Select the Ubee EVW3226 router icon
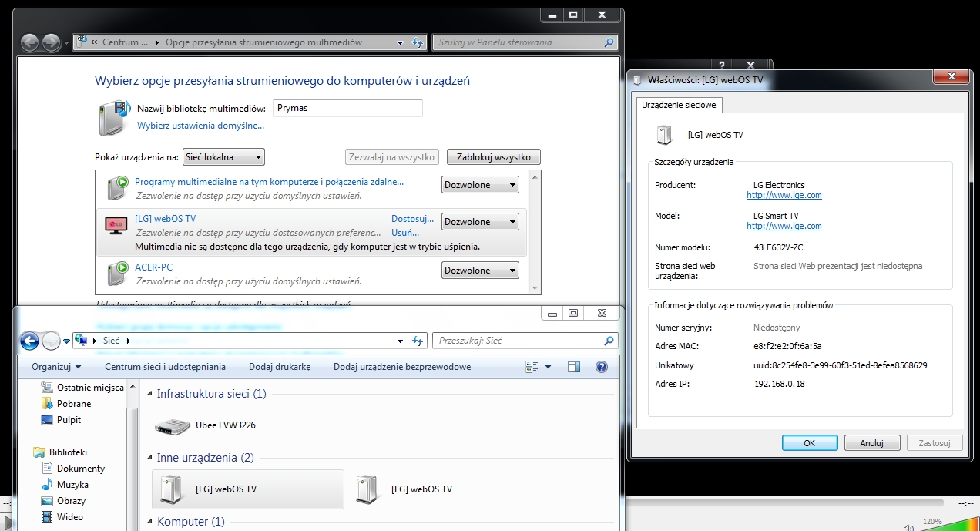This screenshot has height=531, width=980. [172, 425]
